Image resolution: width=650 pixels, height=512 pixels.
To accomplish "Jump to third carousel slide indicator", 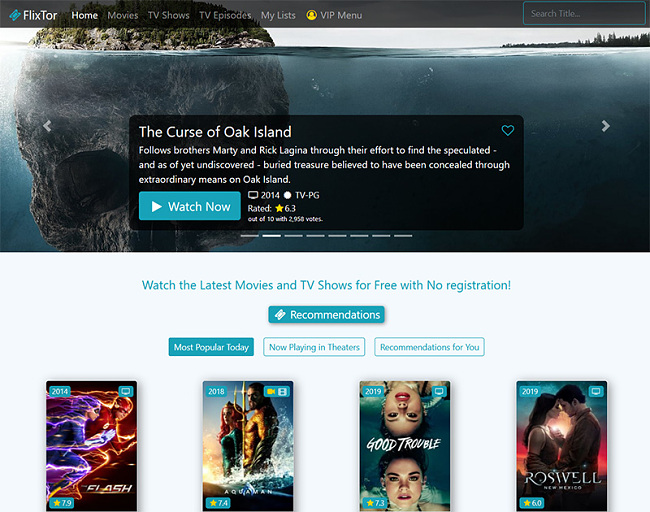I will [293, 235].
